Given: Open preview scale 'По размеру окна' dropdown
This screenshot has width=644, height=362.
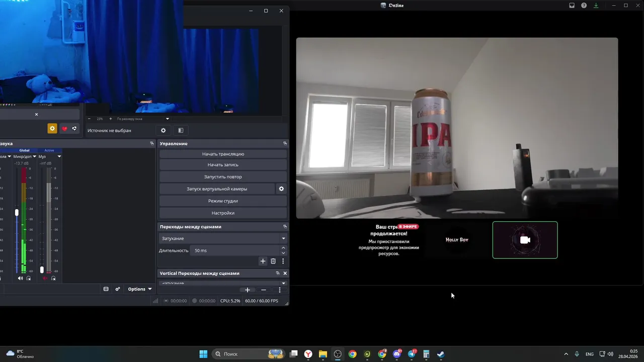Looking at the screenshot, I should tap(143, 119).
